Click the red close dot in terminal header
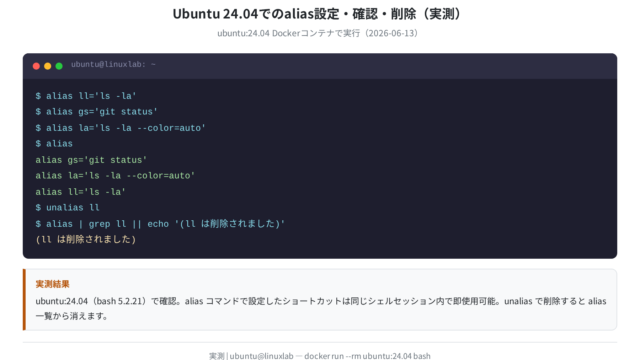 coord(36,66)
